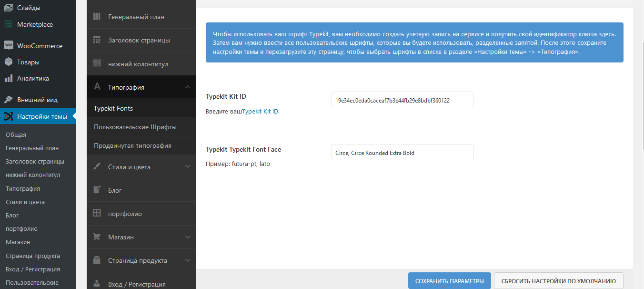Click the Товары box icon
This screenshot has width=644, height=289.
9,62
